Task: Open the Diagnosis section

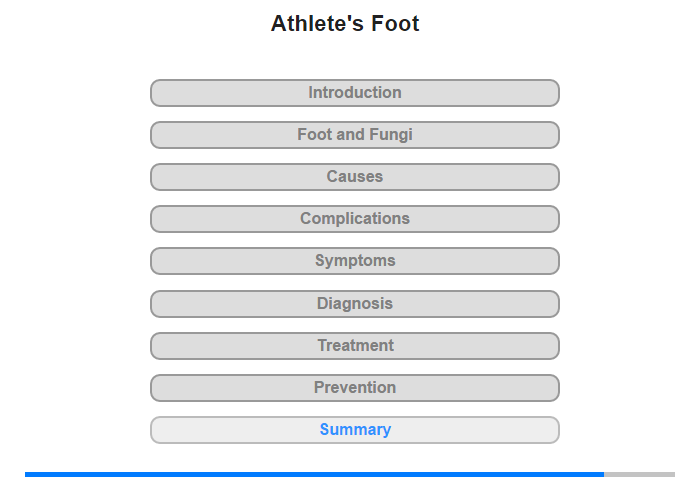Action: pos(355,304)
